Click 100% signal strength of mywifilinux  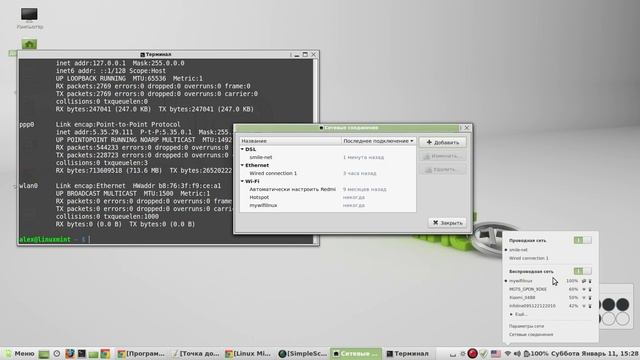pyautogui.click(x=572, y=281)
